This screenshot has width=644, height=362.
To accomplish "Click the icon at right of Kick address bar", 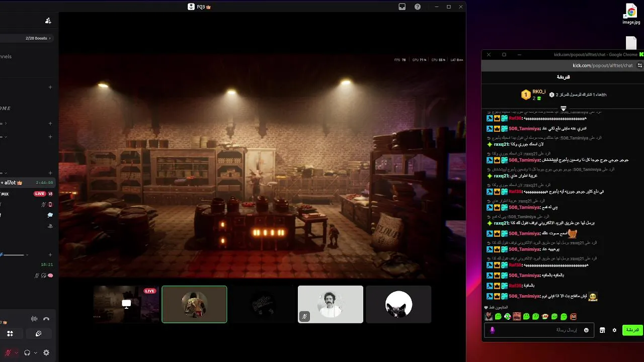I will 640,65.
